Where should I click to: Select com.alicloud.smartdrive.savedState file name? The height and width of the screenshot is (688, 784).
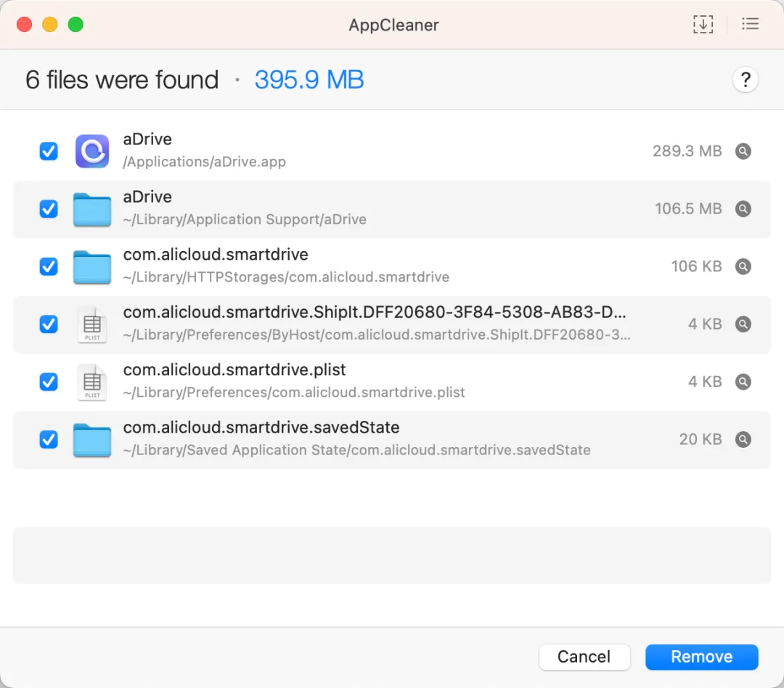pyautogui.click(x=261, y=427)
